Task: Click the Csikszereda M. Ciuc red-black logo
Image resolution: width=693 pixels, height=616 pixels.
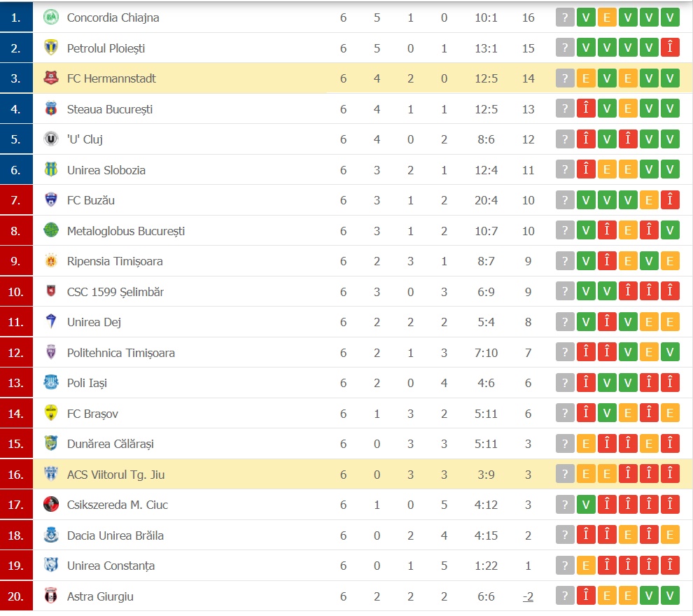Action: pyautogui.click(x=51, y=504)
